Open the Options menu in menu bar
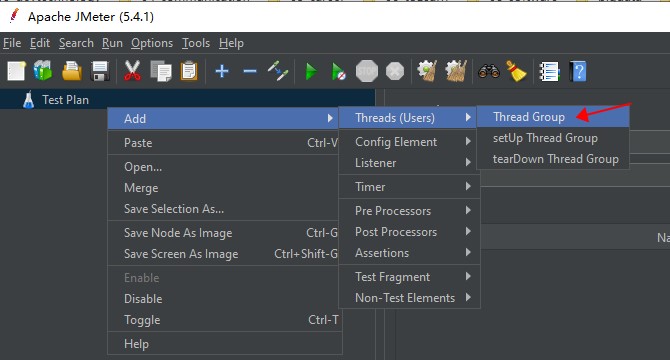This screenshot has height=360, width=670. coord(152,43)
